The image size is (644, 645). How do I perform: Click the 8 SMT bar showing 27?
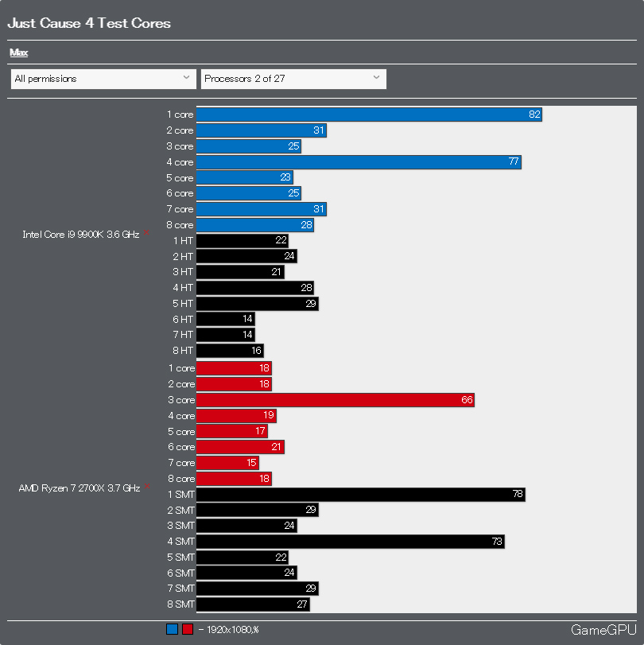[252, 604]
